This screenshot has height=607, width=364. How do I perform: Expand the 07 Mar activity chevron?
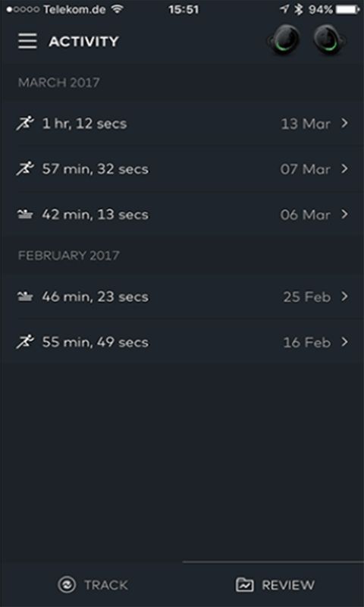point(344,168)
